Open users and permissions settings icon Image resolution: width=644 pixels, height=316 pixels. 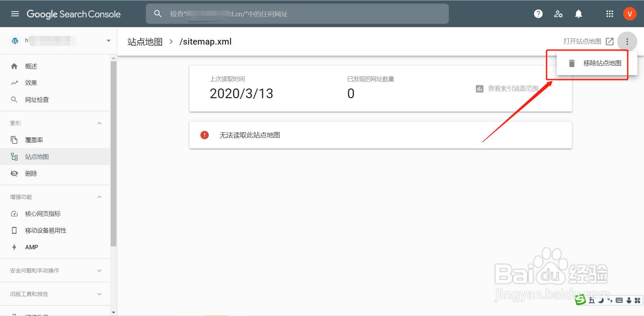coord(558,14)
